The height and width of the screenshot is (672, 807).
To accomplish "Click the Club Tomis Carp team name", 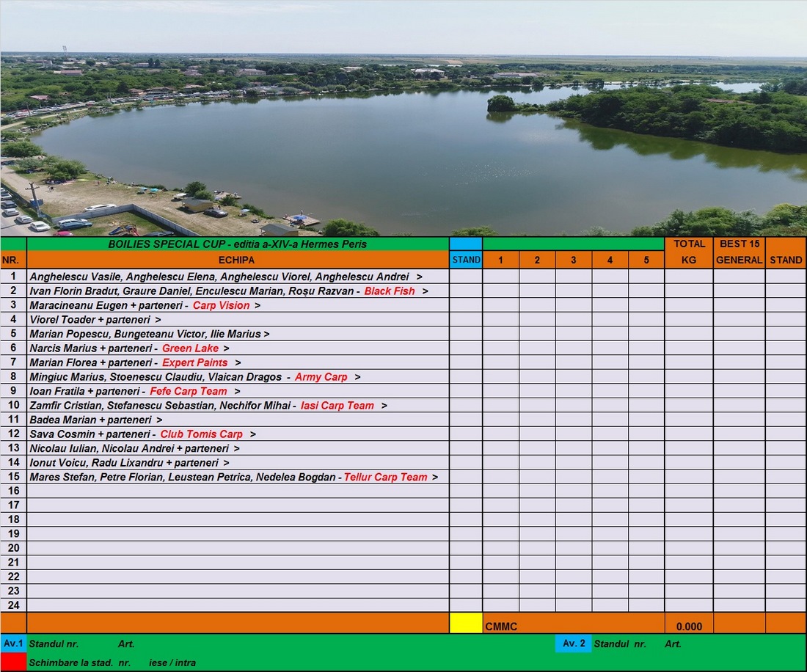I will [202, 434].
